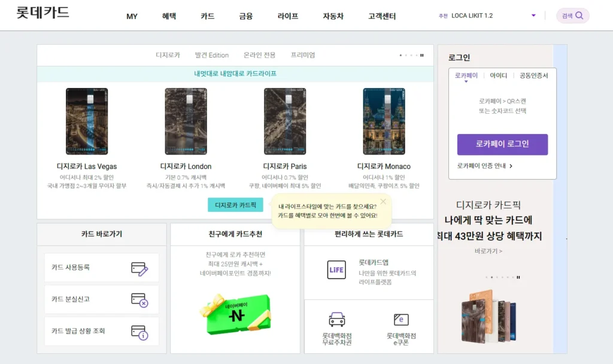
Task: Click the 롯데백화점 무료주차권 car icon
Action: point(336,320)
